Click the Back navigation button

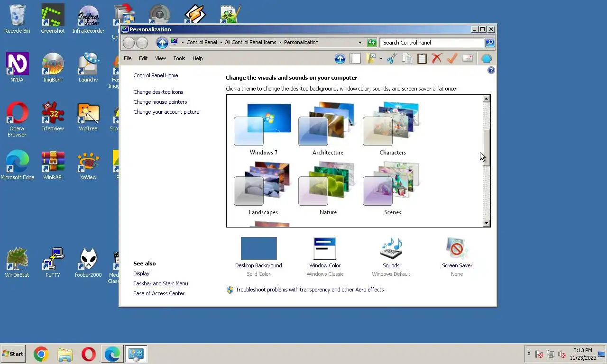click(129, 43)
